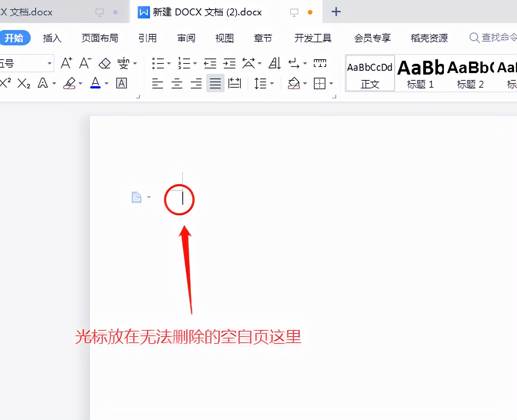Expand font color dropdown arrow
Image resolution: width=517 pixels, height=420 pixels.
(x=107, y=83)
